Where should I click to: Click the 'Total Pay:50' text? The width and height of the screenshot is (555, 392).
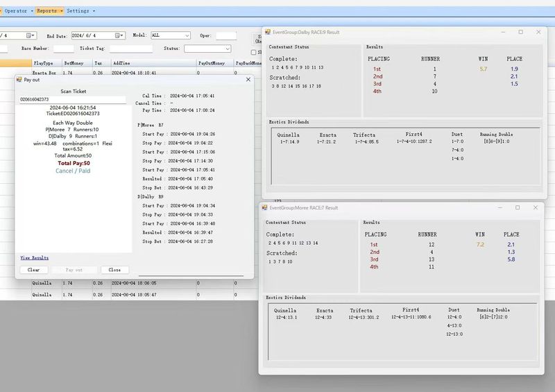point(74,163)
